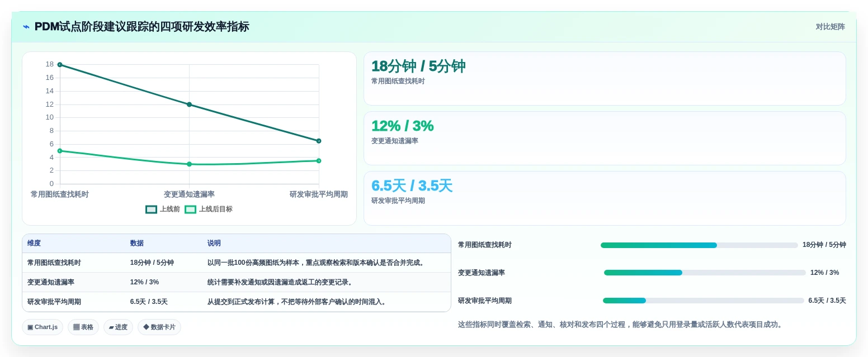Click the dark-green 上线前 legend swatch
The height and width of the screenshot is (357, 868).
(151, 210)
